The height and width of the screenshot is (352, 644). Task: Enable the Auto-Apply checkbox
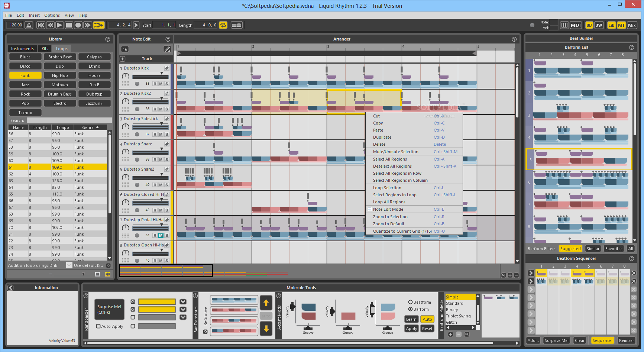click(98, 326)
